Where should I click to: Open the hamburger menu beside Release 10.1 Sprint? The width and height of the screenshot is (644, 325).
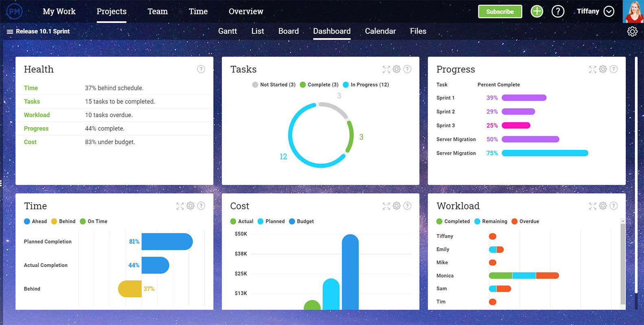click(x=10, y=32)
